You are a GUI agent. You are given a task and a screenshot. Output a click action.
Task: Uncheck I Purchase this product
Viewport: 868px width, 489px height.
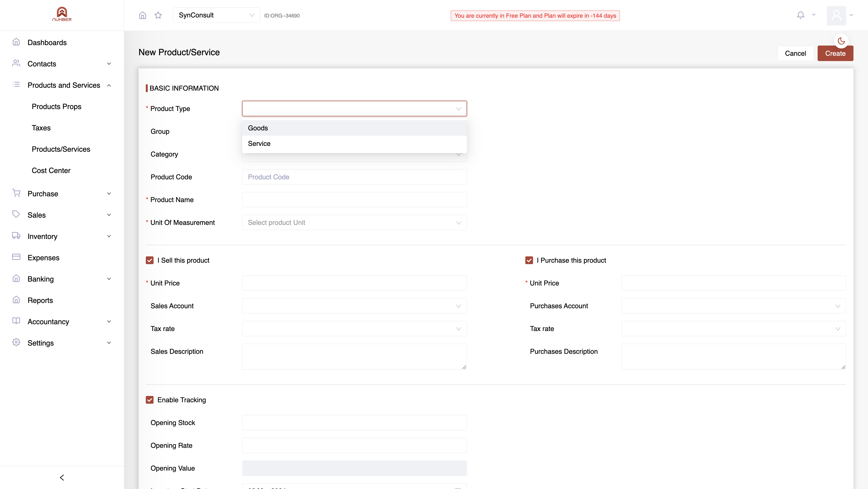[529, 260]
